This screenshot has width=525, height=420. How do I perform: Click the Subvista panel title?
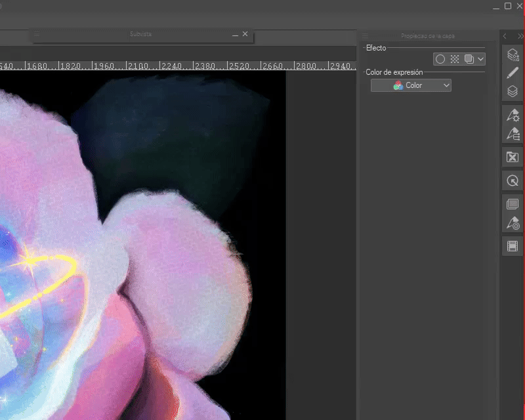click(140, 34)
